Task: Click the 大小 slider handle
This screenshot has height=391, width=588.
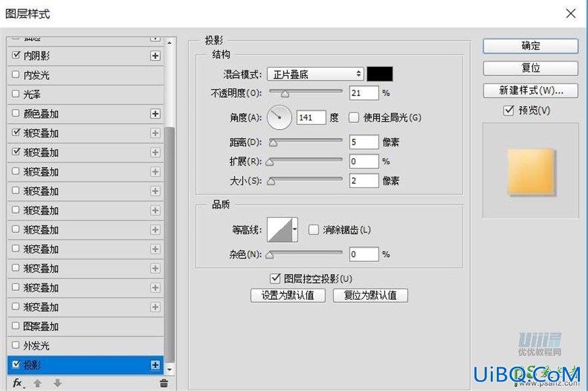Action: click(271, 182)
